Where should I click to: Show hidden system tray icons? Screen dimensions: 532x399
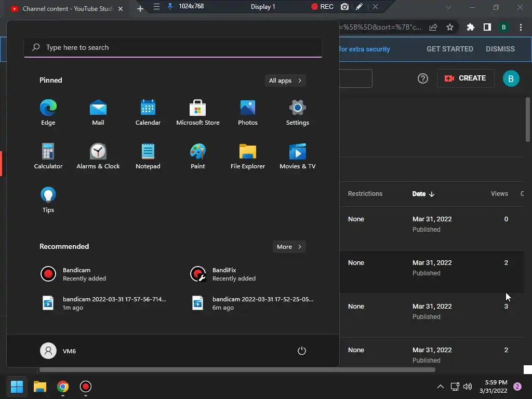click(x=441, y=387)
